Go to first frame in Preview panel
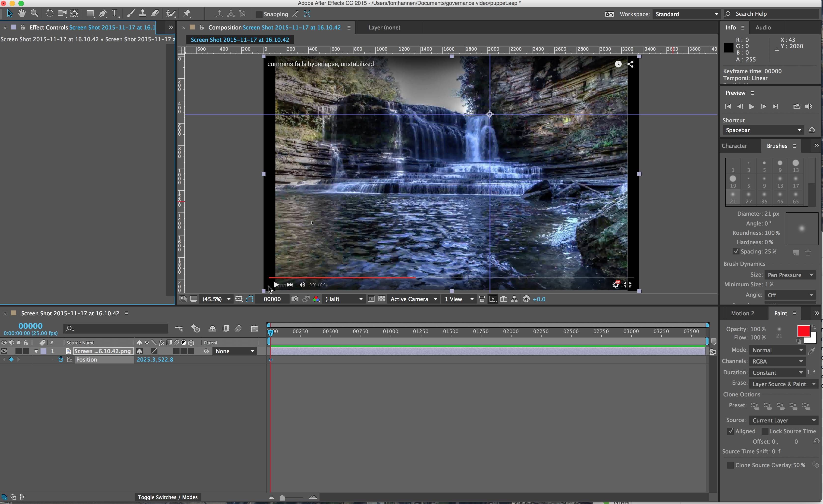The image size is (823, 504). pos(728,107)
